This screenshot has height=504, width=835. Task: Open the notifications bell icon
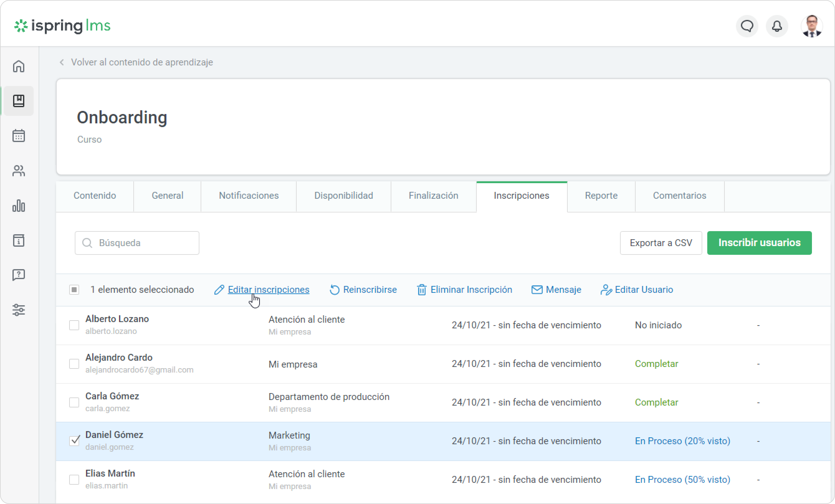[777, 26]
